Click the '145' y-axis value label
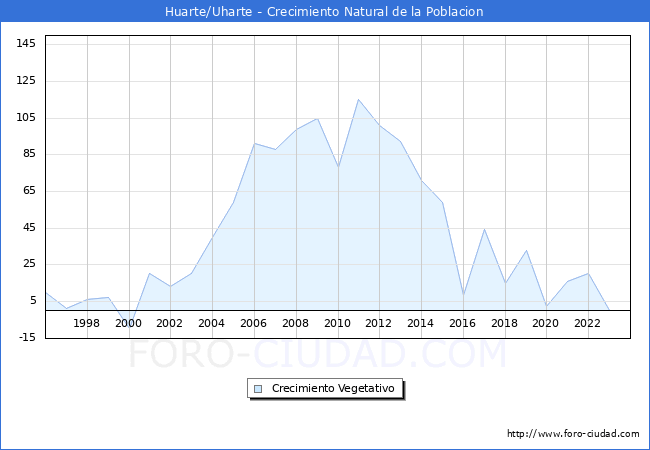This screenshot has height=450, width=650. pyautogui.click(x=26, y=44)
